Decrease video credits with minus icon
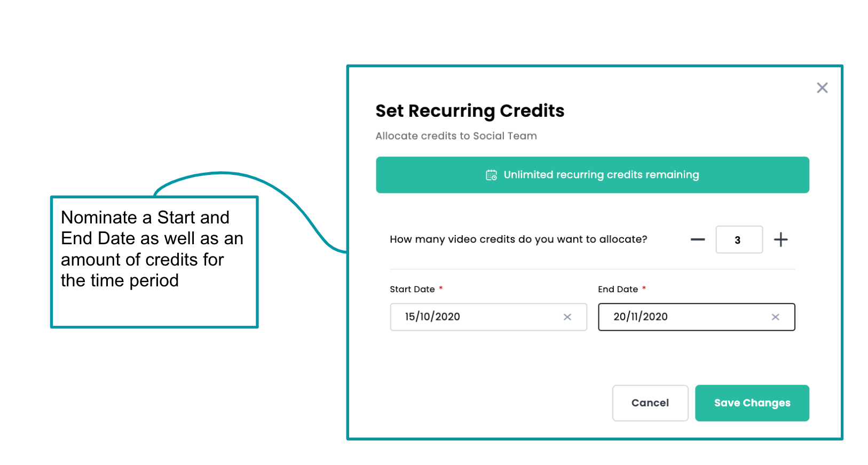The width and height of the screenshot is (868, 465). [x=698, y=240]
